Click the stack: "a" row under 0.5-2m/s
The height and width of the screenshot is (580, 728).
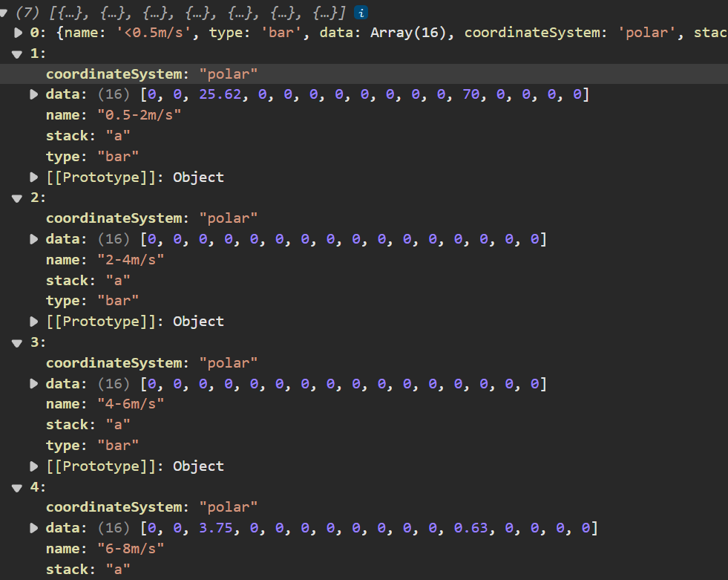coord(88,136)
